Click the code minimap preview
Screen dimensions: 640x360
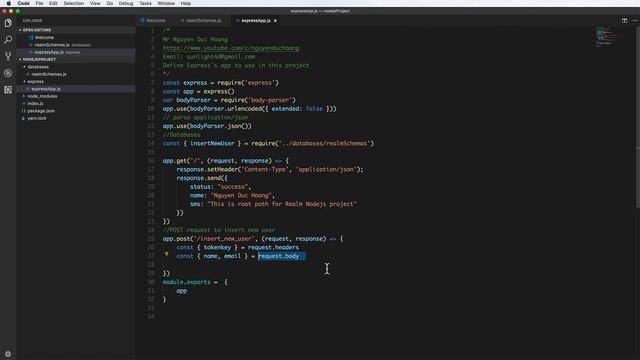[x=606, y=37]
